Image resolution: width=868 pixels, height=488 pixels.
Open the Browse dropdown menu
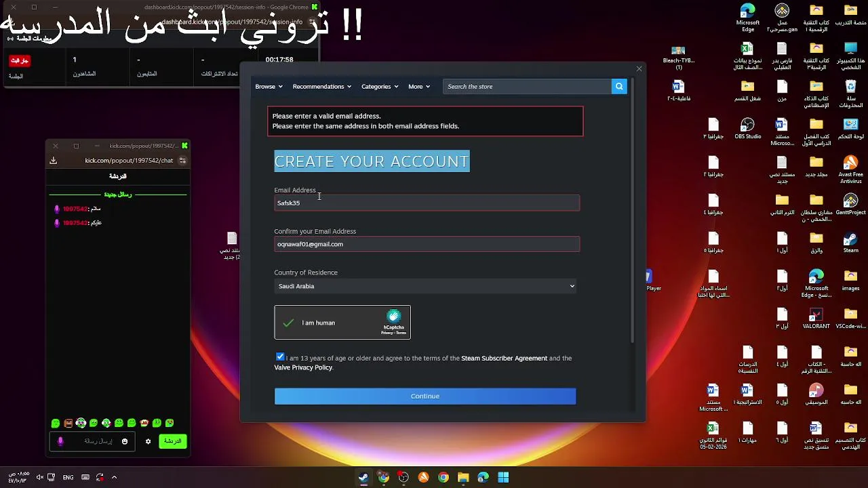268,87
